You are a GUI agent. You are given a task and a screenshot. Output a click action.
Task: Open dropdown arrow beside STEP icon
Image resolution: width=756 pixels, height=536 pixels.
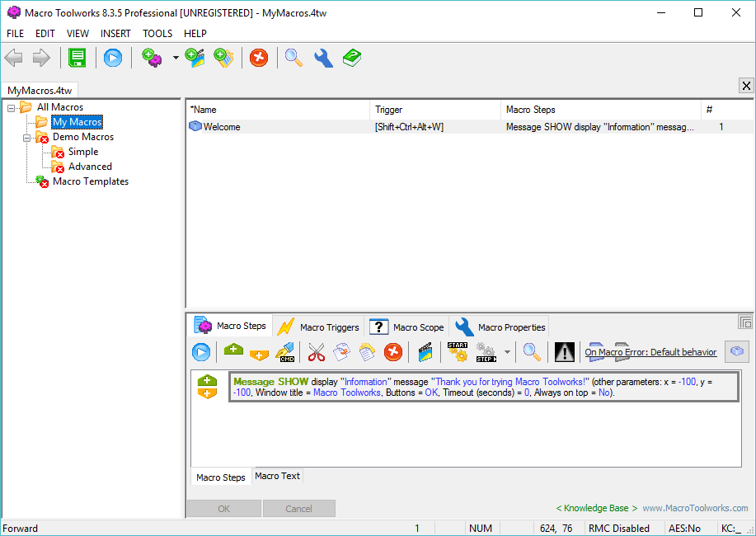[507, 352]
